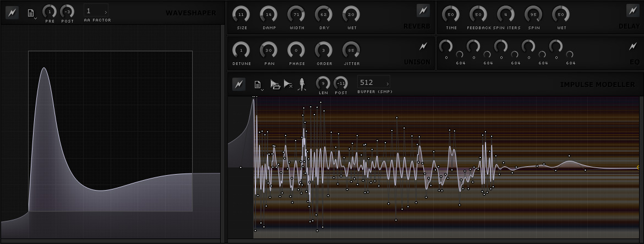644x244 pixels.
Task: Click the DELAY panel title
Action: (x=629, y=26)
